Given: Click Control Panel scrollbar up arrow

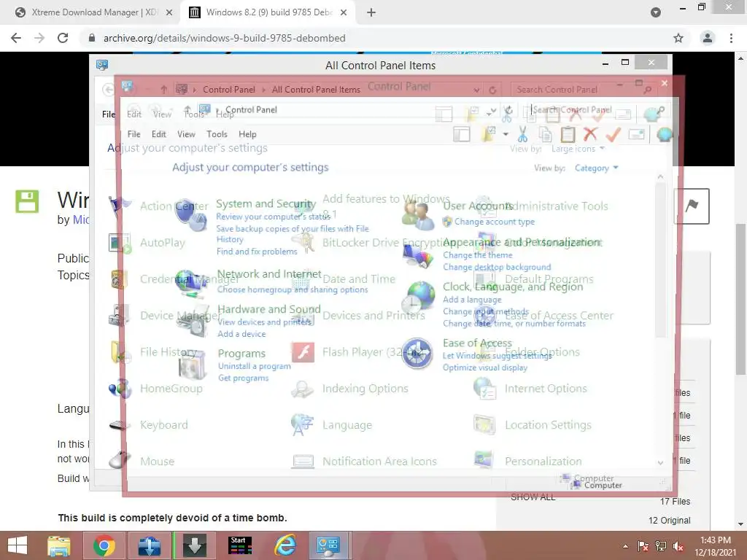Looking at the screenshot, I should click(660, 176).
